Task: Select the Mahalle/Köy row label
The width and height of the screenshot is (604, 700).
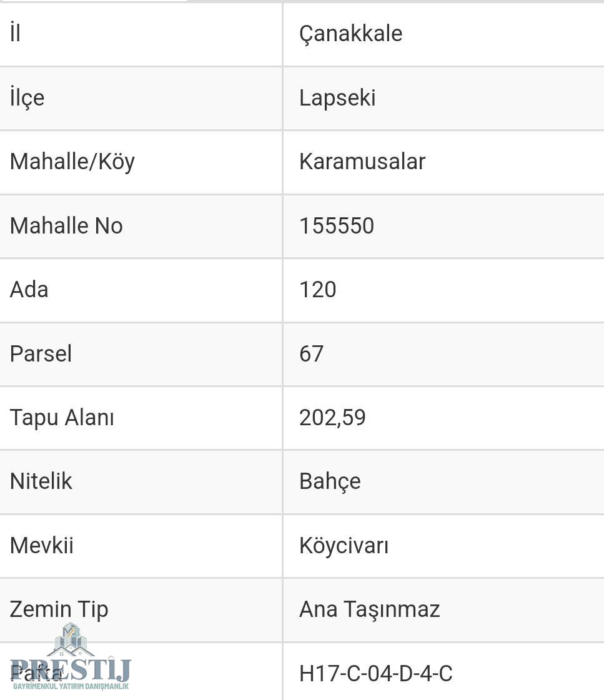Action: pyautogui.click(x=72, y=162)
